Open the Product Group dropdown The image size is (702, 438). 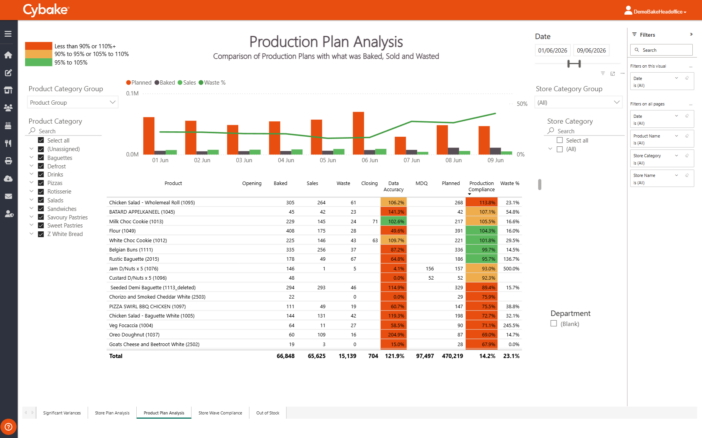click(x=73, y=103)
